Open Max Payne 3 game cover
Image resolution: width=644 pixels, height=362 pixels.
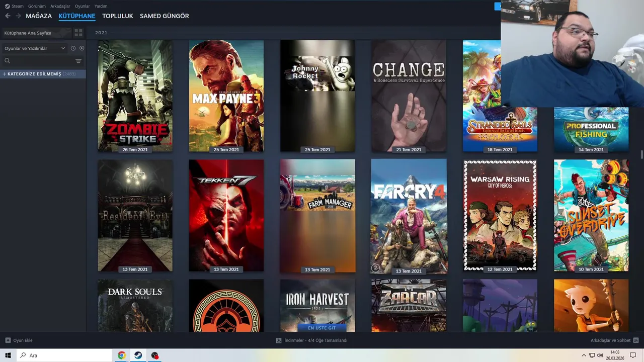[x=226, y=96]
